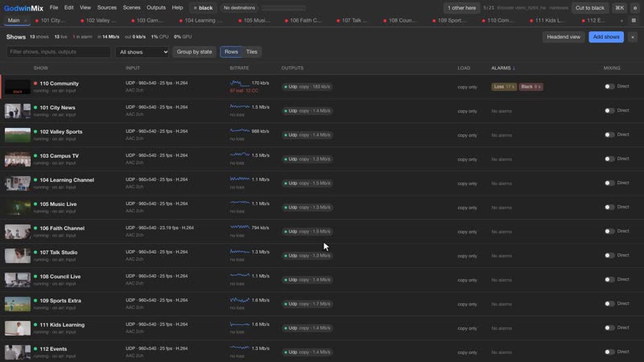Image resolution: width=644 pixels, height=362 pixels.
Task: Select the Tiles layout
Action: click(x=251, y=51)
